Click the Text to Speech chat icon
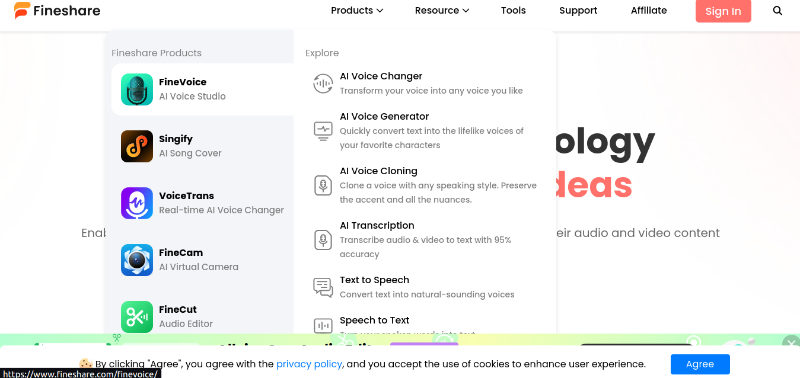 [322, 287]
